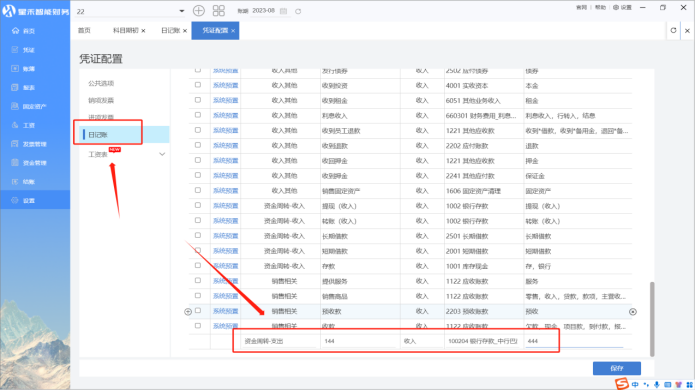Open 资金管理 fund management in sidebar
The height and width of the screenshot is (390, 695).
click(x=29, y=163)
